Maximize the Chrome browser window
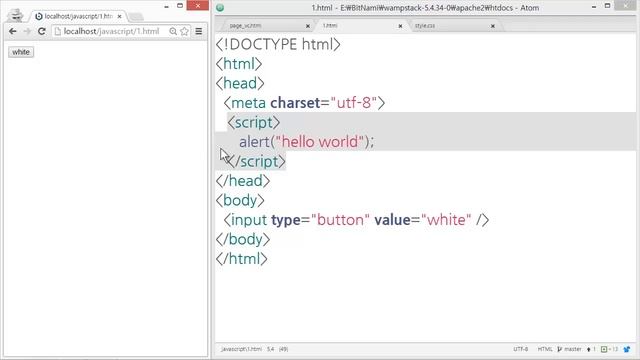The height and width of the screenshot is (360, 640). point(180,6)
